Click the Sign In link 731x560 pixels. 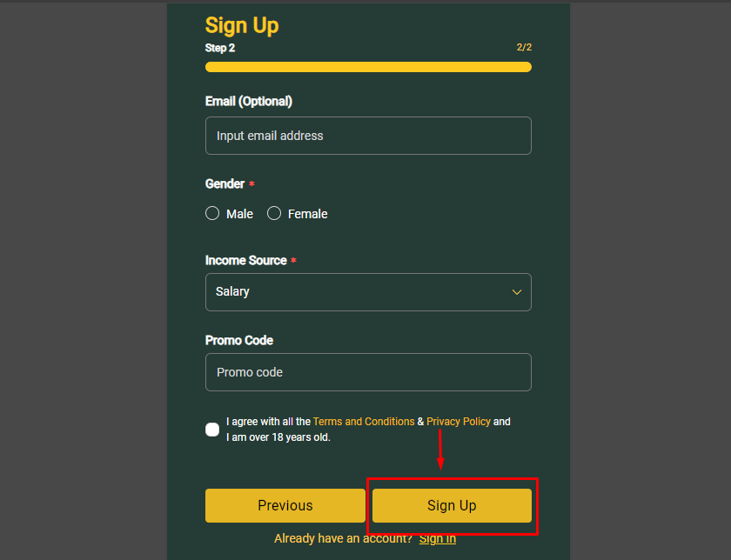point(438,538)
